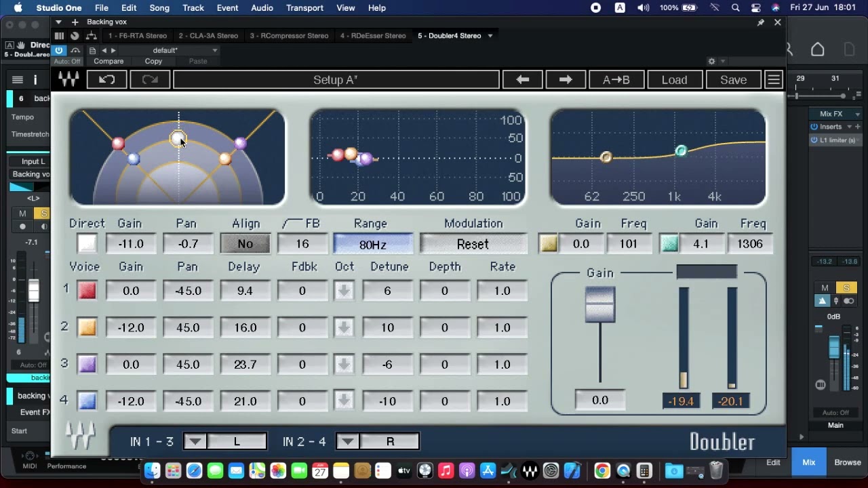Viewport: 868px width, 488px height.
Task: Expand the Mix FX dropdown
Action: click(857, 114)
